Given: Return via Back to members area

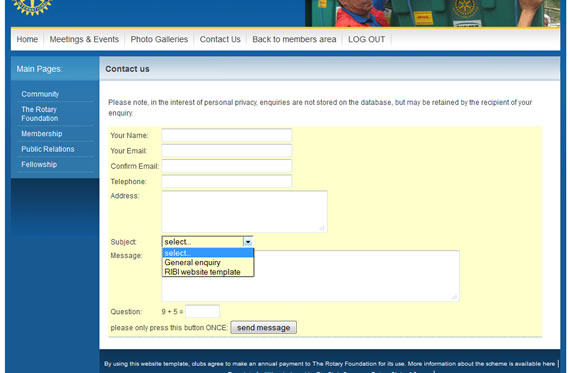Looking at the screenshot, I should (x=294, y=39).
